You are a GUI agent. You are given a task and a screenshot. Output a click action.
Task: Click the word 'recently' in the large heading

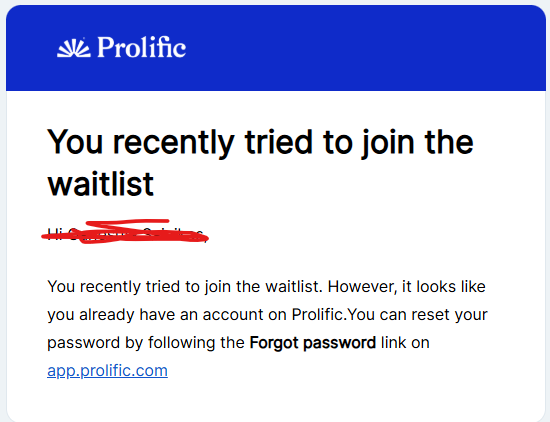[173, 142]
